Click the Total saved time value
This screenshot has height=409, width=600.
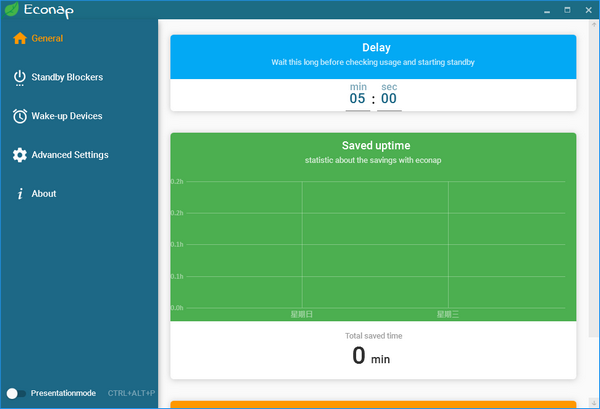point(373,356)
